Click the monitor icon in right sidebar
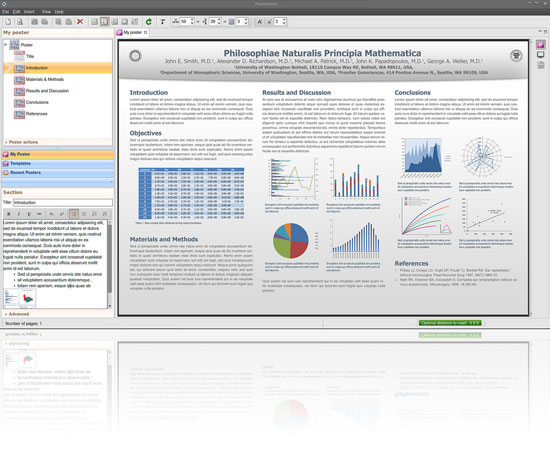550x472 pixels. (541, 55)
